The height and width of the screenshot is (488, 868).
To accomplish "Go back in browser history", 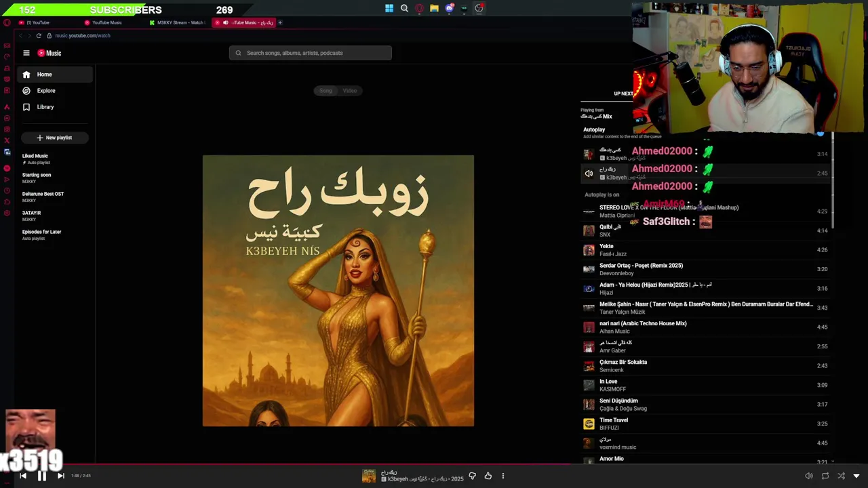I will tap(21, 35).
